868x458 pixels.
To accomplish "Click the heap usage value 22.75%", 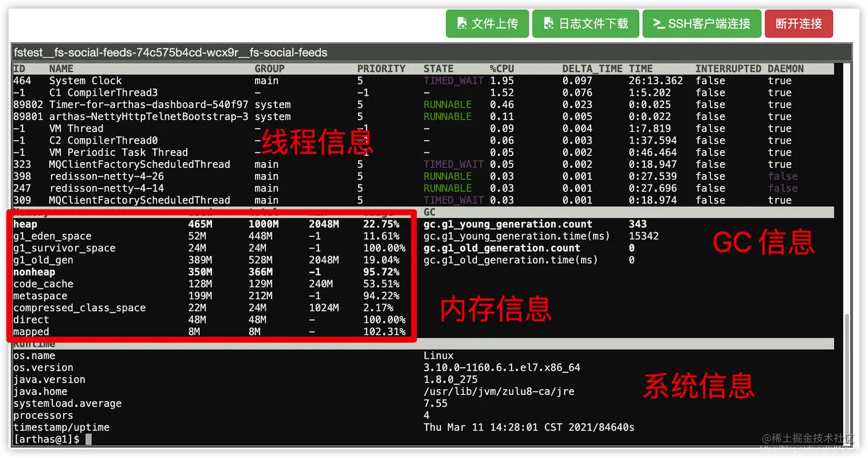I will 382,225.
